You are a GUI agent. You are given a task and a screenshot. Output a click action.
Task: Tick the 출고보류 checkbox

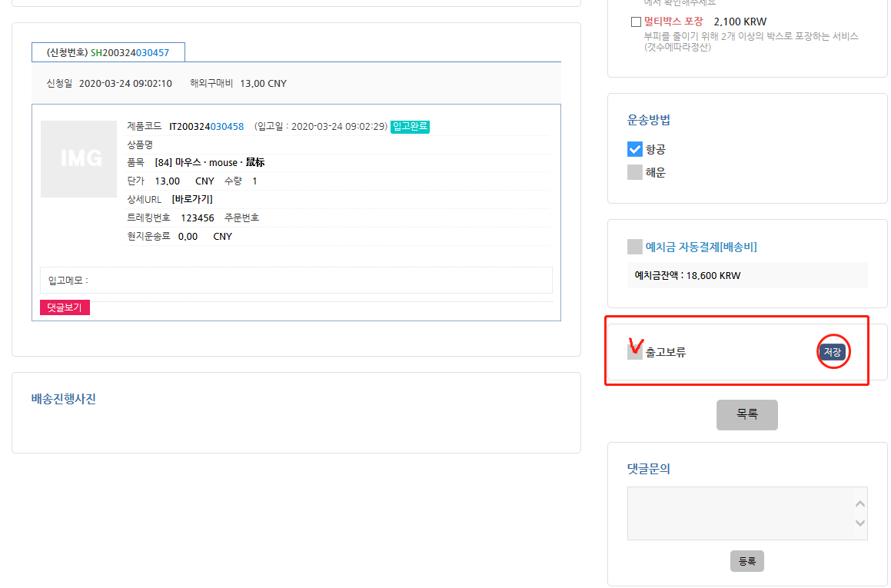tap(635, 352)
